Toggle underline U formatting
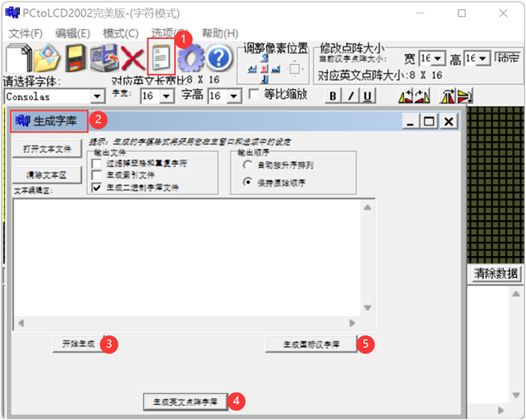This screenshot has height=420, width=526. click(x=368, y=96)
